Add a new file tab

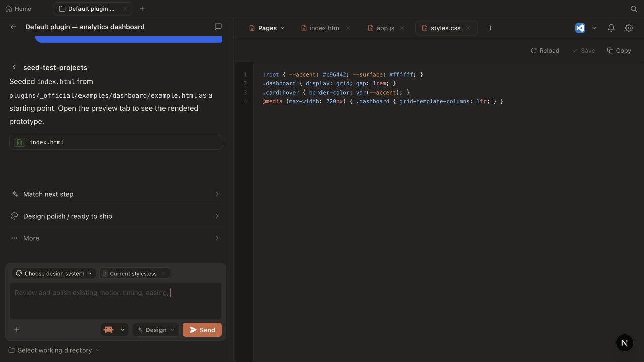click(490, 28)
